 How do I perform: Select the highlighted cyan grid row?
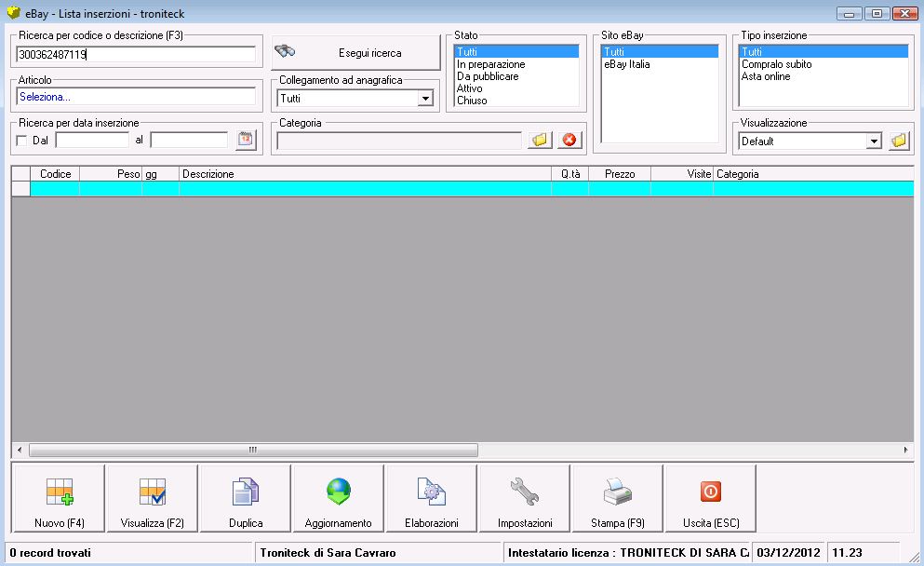[472, 189]
